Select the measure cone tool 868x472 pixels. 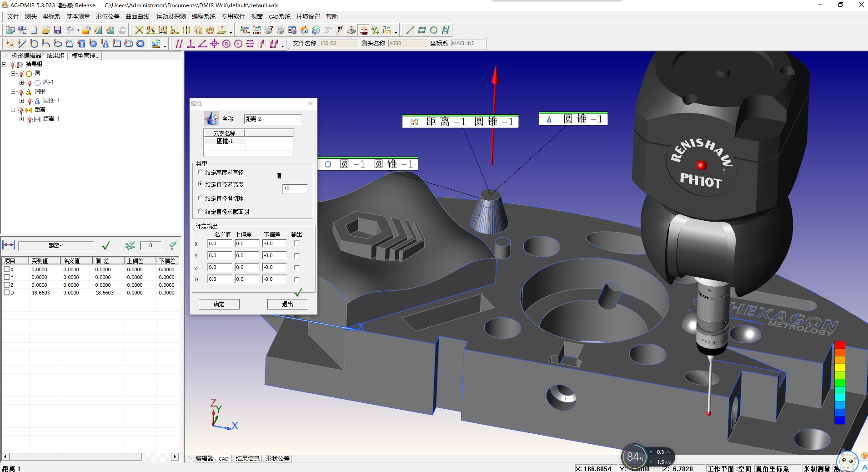pos(105,44)
